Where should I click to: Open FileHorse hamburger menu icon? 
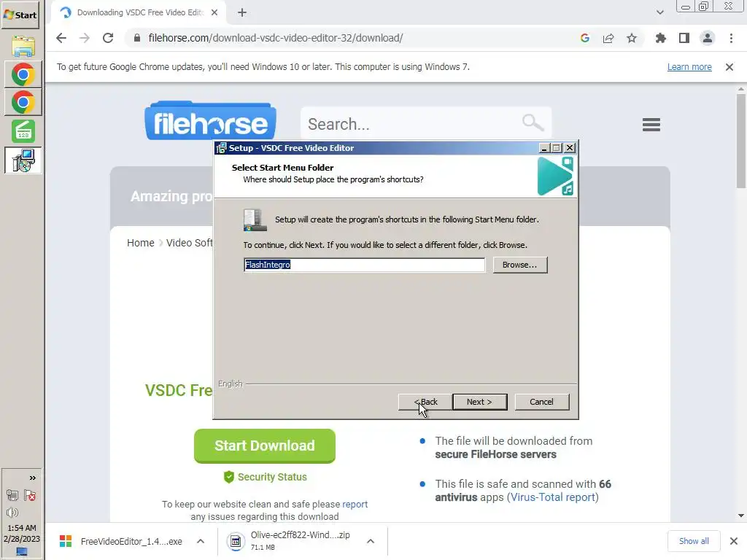coord(651,125)
